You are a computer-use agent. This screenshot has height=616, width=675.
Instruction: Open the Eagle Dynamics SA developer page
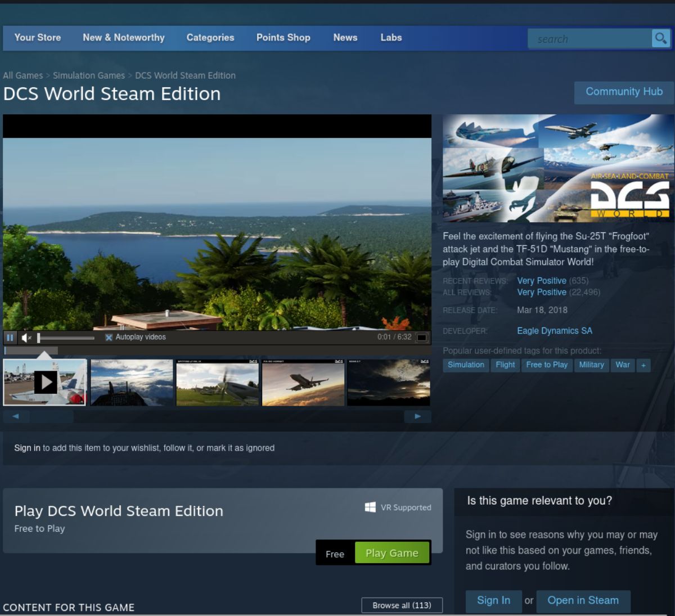pos(555,331)
